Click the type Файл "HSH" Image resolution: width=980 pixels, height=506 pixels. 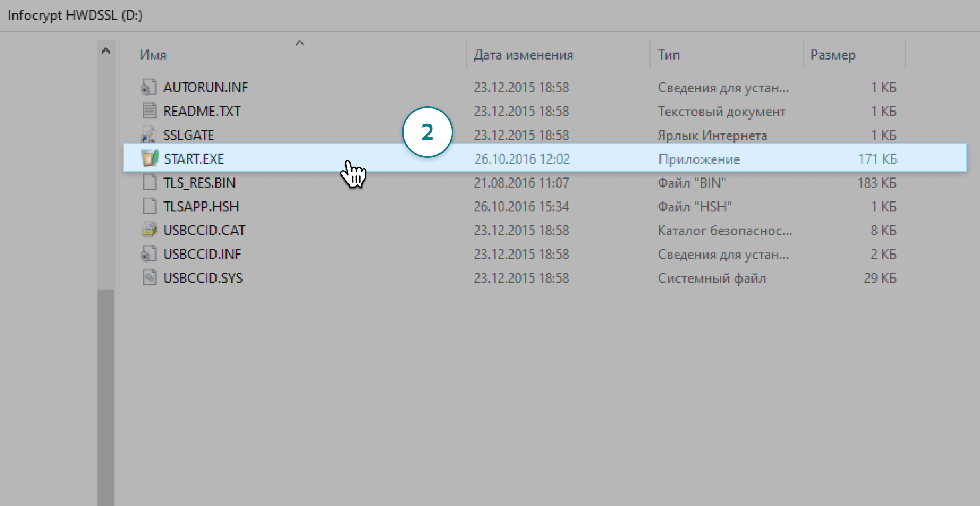pyautogui.click(x=695, y=206)
